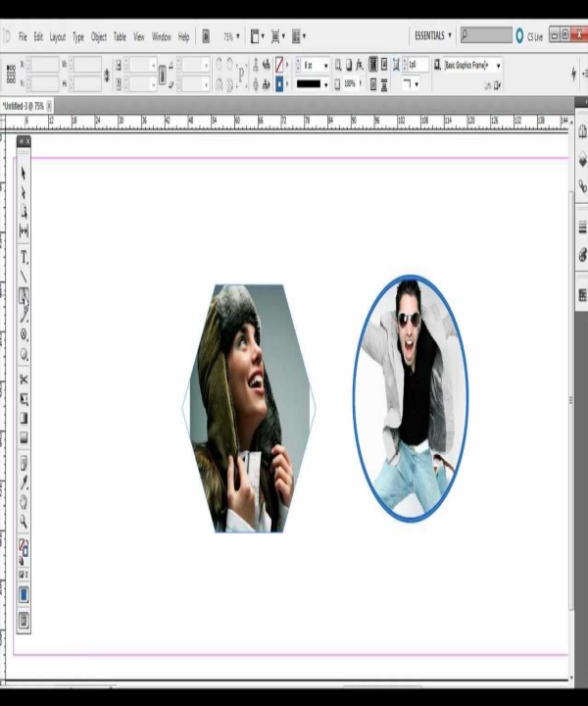Click the fill and stroke proxy in tools

point(24,547)
